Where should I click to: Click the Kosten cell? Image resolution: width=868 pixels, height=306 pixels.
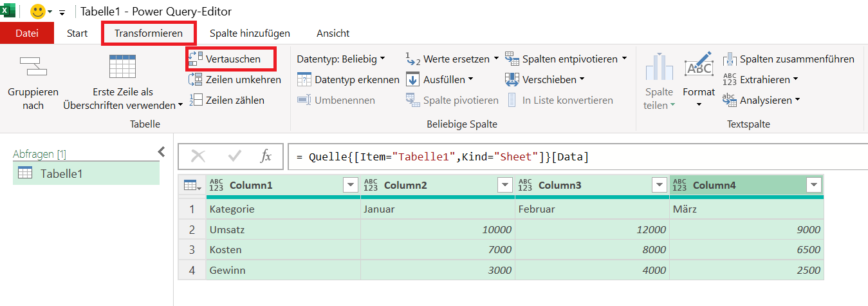(x=283, y=250)
